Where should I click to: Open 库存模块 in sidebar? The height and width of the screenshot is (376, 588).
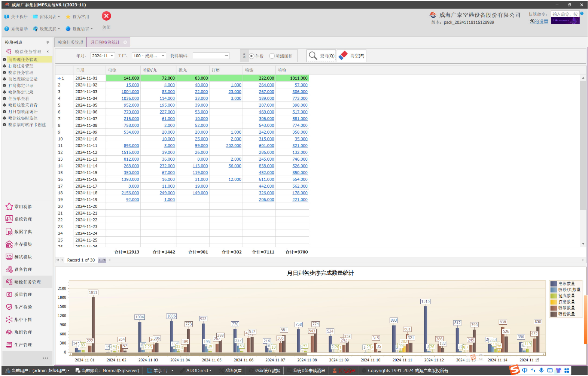point(19,245)
